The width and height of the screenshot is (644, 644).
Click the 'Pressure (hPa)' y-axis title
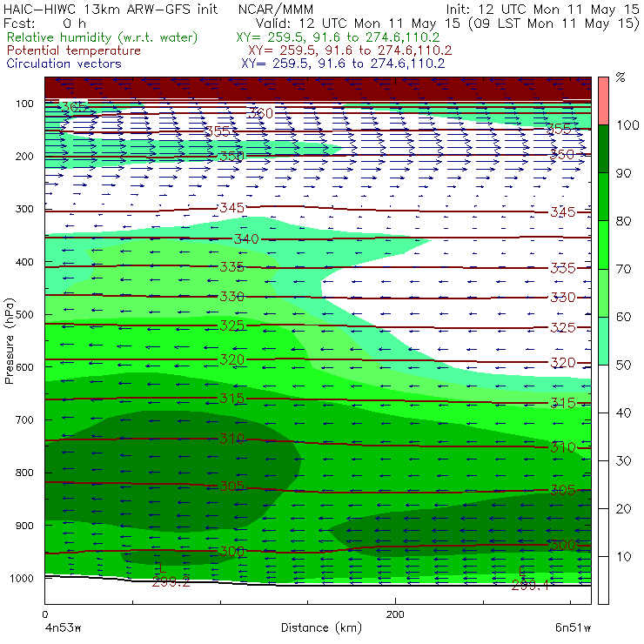click(x=10, y=341)
